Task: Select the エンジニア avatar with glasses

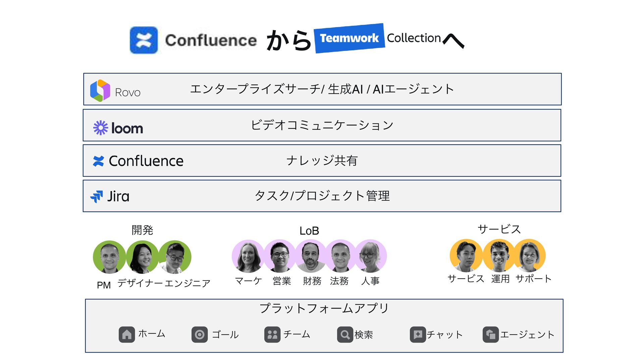Action: (x=175, y=257)
